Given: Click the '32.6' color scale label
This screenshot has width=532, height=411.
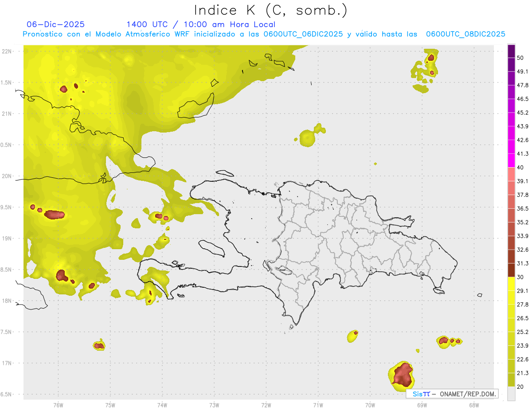Looking at the screenshot, I should pos(522,250).
